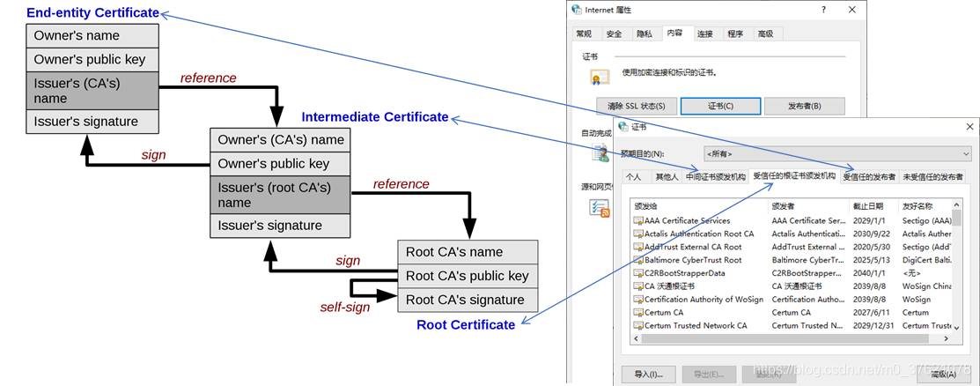The image size is (980, 386).
Task: Open the 安全 tab in Internet 属性
Action: coord(615,33)
